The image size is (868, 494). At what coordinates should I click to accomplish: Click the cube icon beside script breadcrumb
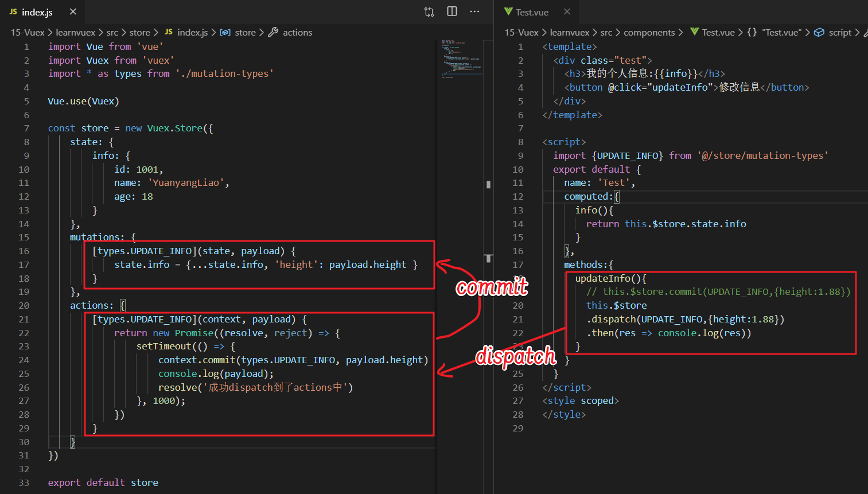819,32
